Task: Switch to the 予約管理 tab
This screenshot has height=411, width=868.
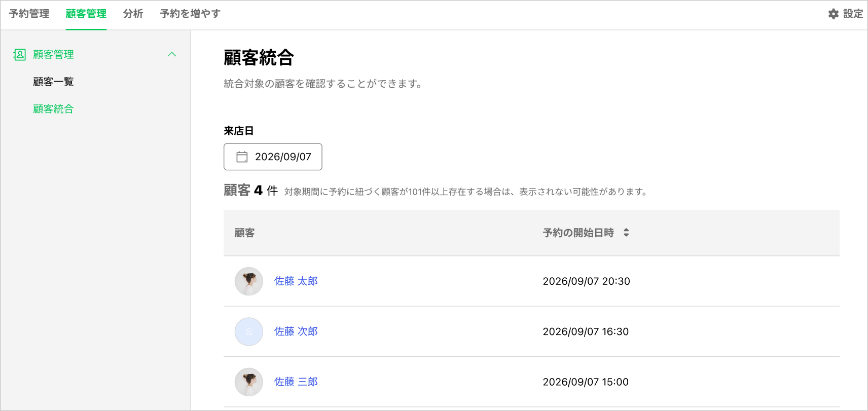Action: click(29, 14)
